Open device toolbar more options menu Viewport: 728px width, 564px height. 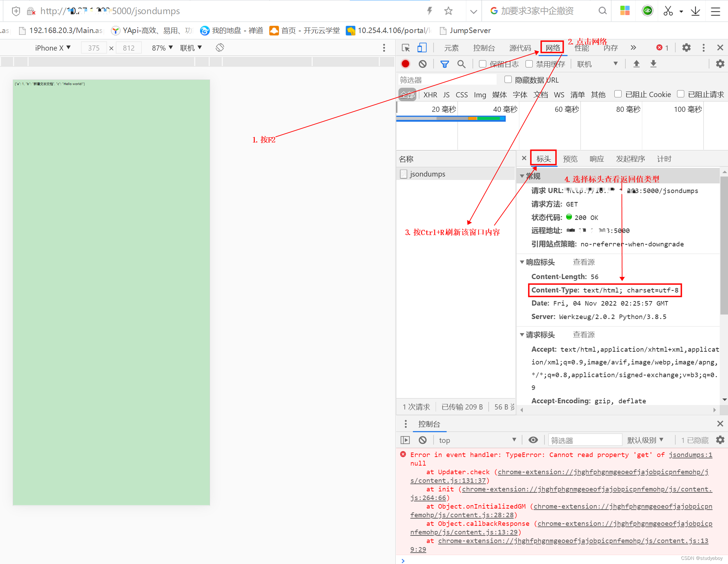384,48
